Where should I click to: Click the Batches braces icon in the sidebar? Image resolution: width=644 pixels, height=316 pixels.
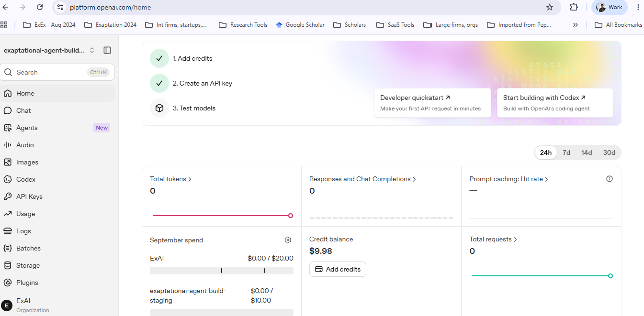point(8,248)
